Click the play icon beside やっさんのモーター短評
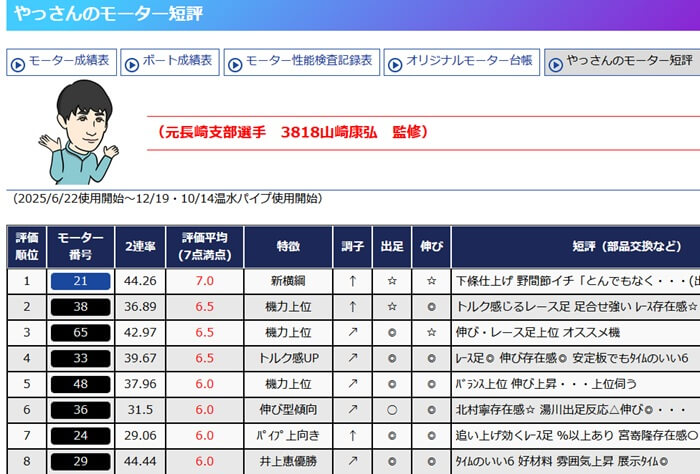This screenshot has width=700, height=474. 556,62
